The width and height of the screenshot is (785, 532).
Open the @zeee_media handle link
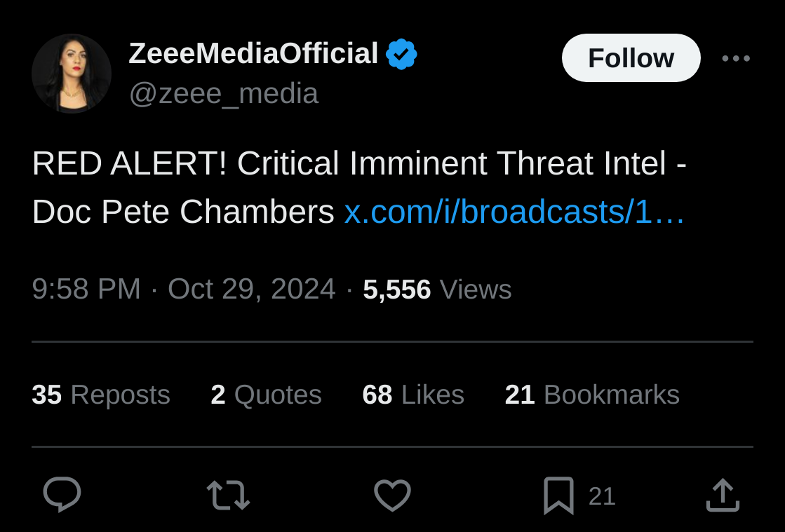224,93
